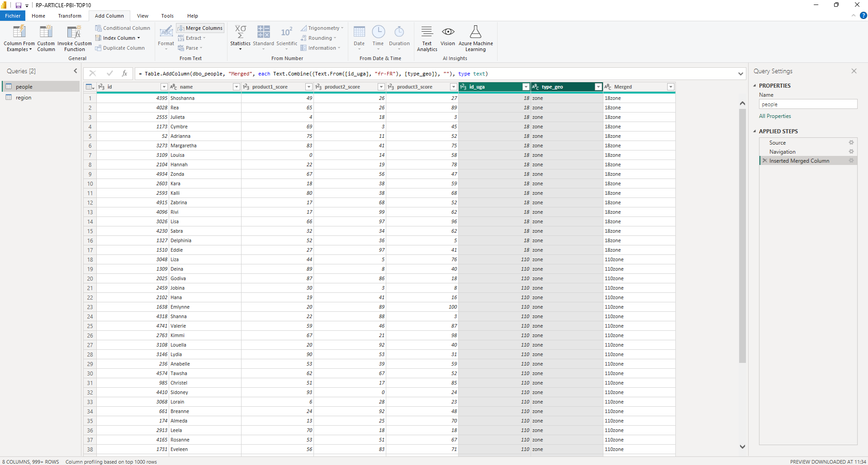868x465 pixels.
Task: Open the Statistics functions
Action: (240, 37)
